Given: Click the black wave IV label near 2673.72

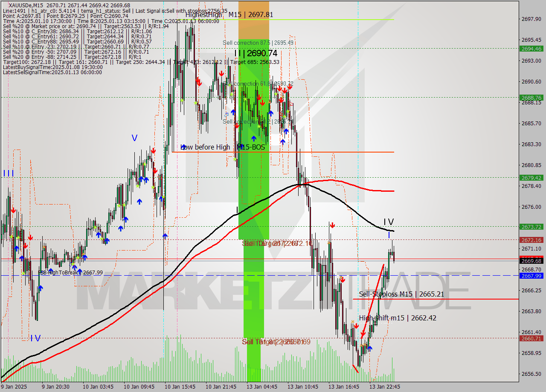Looking at the screenshot, I should (389, 222).
